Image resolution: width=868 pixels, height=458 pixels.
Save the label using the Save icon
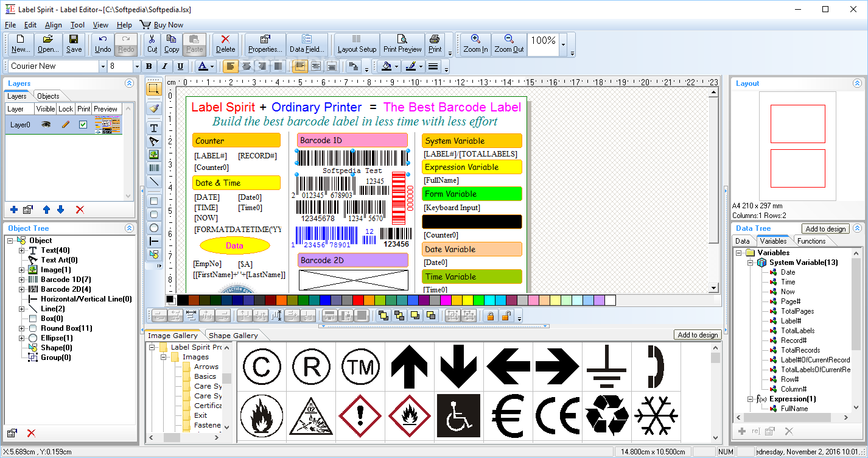[x=74, y=44]
